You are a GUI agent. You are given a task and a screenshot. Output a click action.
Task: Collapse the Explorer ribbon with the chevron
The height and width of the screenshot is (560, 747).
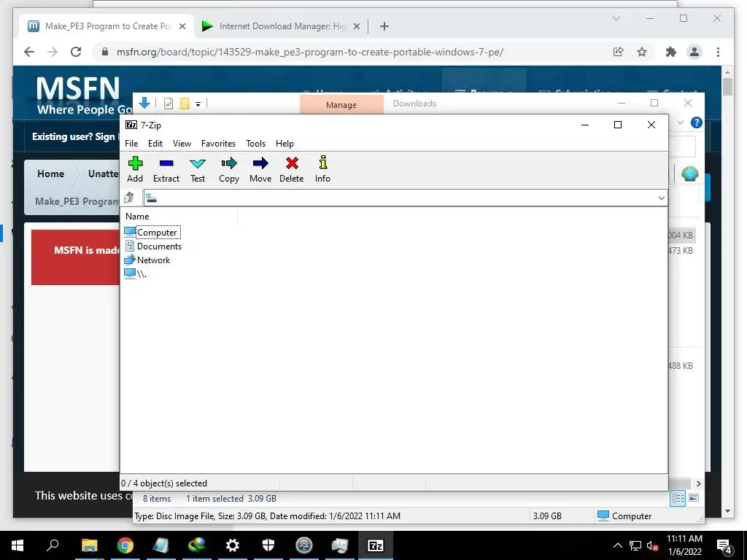click(x=681, y=122)
